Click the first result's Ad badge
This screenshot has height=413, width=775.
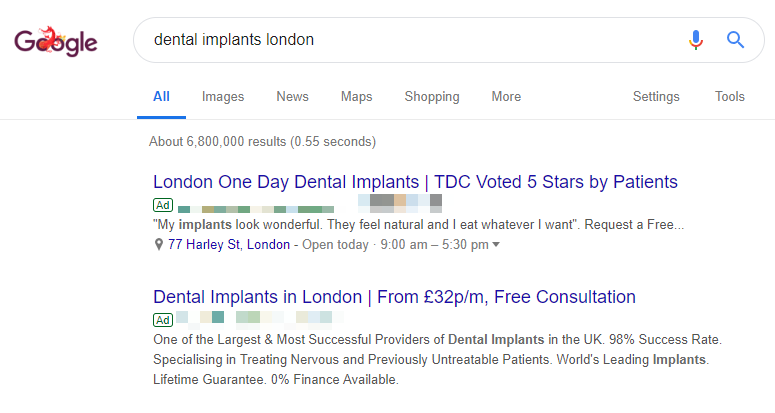coord(163,205)
